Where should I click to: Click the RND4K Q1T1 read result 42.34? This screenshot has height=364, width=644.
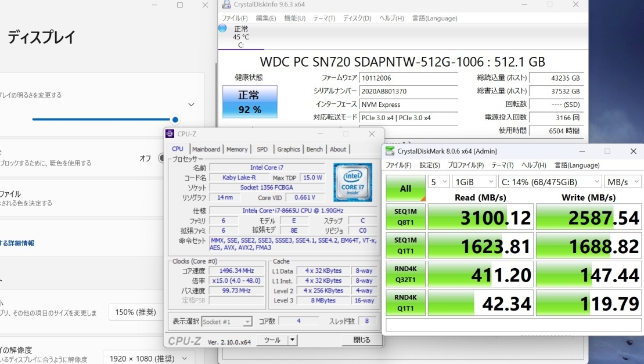[481, 302]
